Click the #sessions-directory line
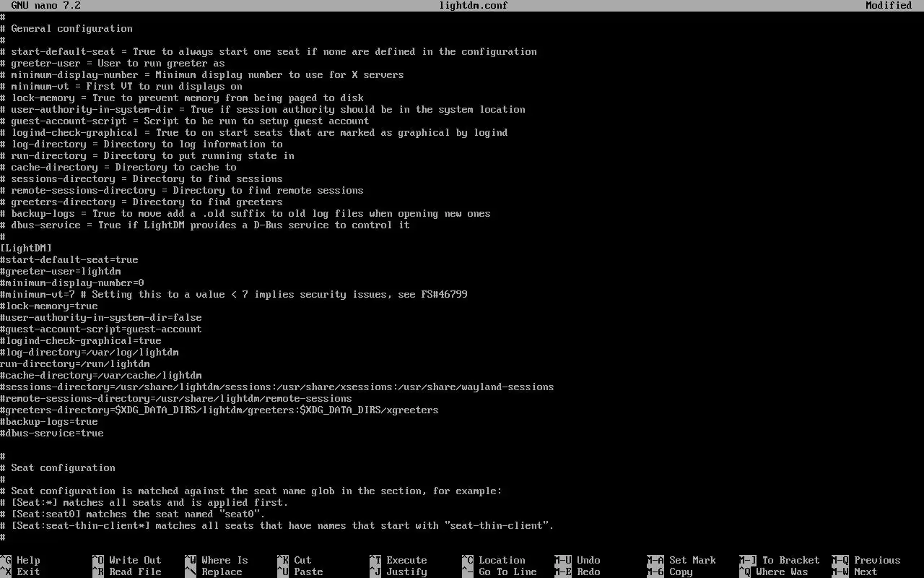This screenshot has width=924, height=578. tap(277, 387)
